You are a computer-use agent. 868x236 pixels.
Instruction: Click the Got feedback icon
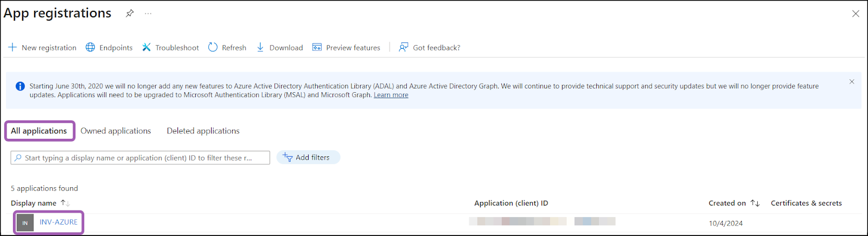(404, 48)
